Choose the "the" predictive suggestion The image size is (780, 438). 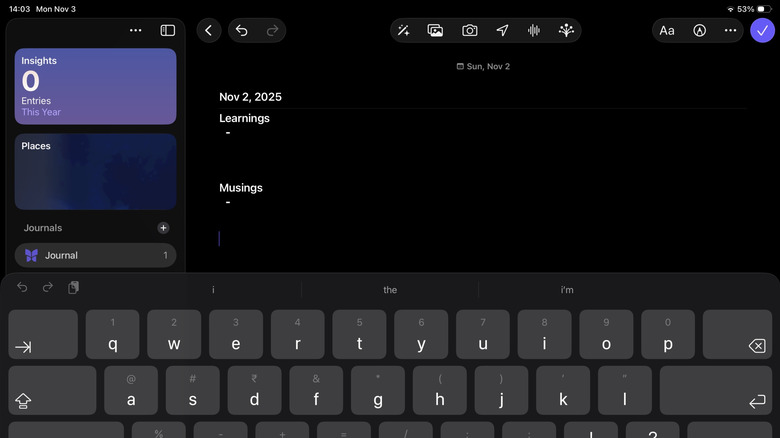[x=390, y=290]
